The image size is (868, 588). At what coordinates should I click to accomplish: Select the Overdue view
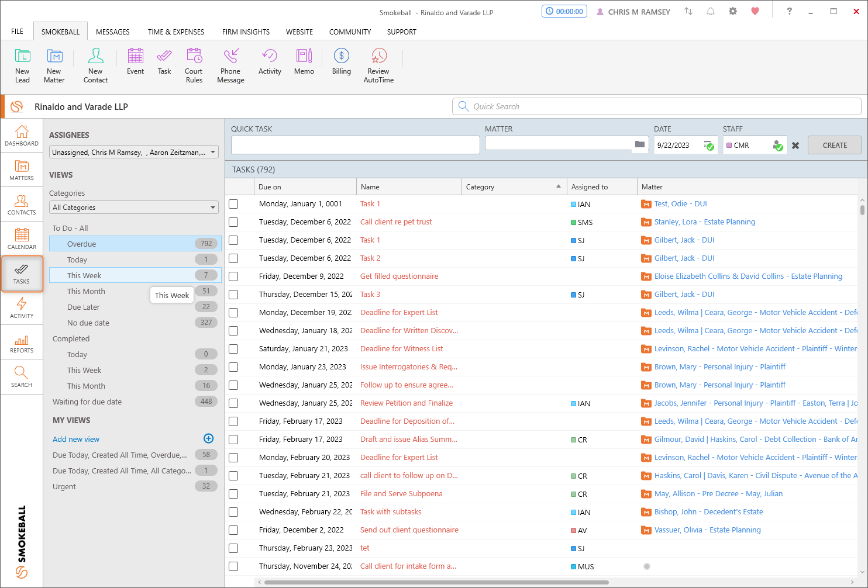(x=135, y=244)
